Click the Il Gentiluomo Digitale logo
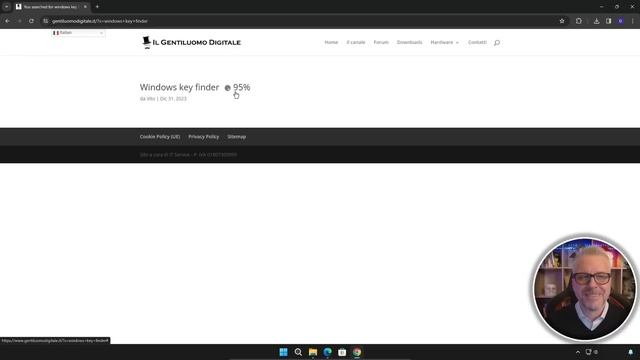This screenshot has width=640, height=360. (x=191, y=42)
